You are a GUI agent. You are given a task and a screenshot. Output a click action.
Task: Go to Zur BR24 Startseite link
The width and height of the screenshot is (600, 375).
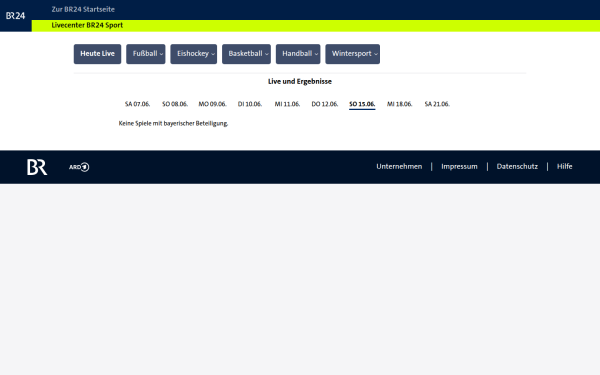coord(83,9)
